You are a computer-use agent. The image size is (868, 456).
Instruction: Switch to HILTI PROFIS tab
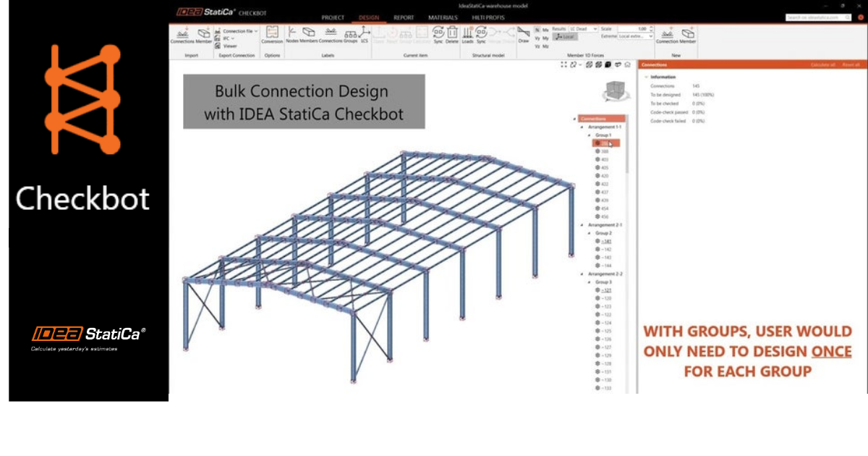click(x=489, y=17)
